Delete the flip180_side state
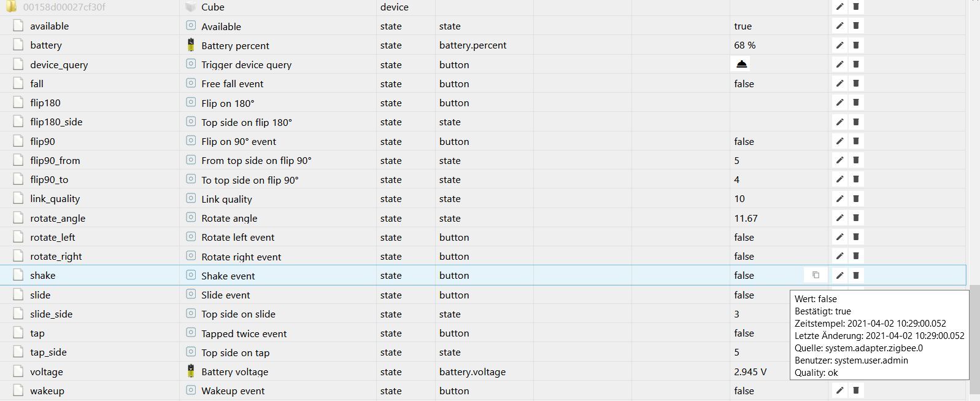 point(856,122)
